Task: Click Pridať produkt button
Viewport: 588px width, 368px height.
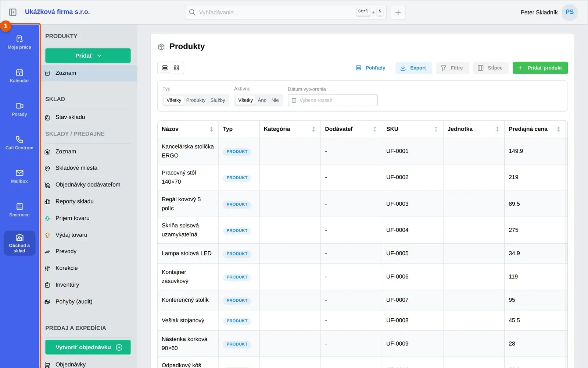Action: click(540, 68)
